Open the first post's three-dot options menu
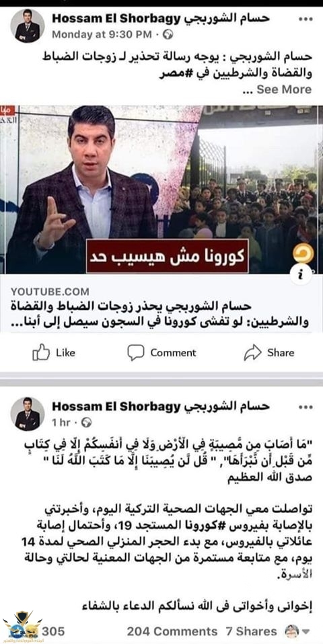 point(305,19)
